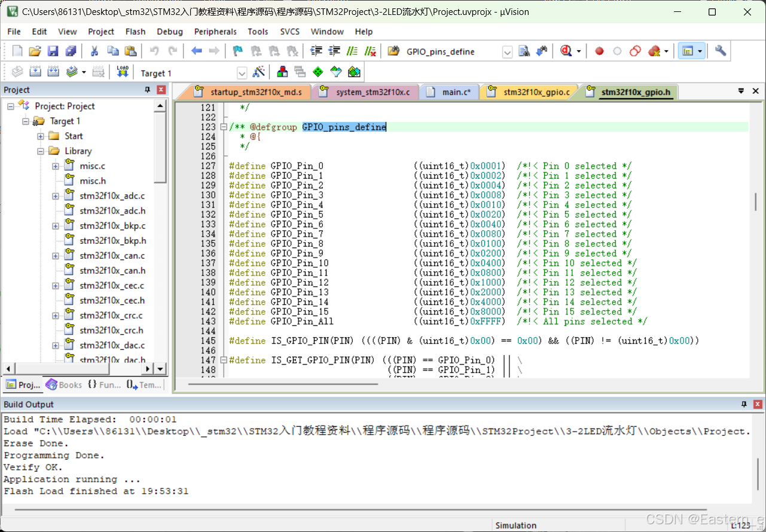Image resolution: width=766 pixels, height=532 pixels.
Task: Open the Peripherals menu
Action: tap(215, 32)
